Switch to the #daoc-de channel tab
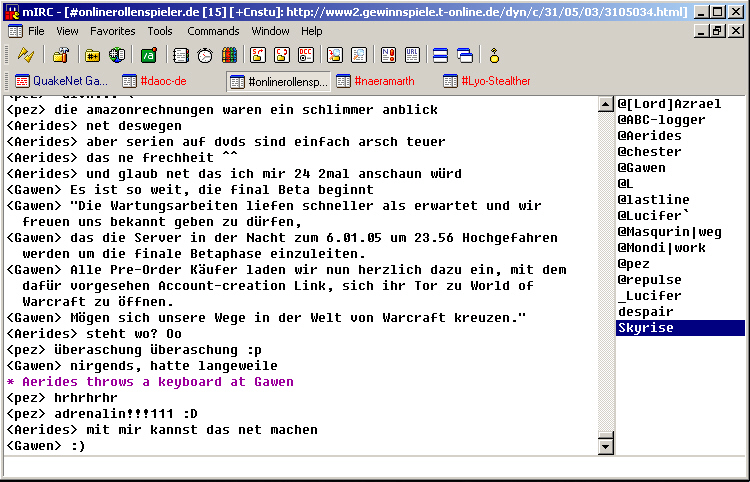Viewport: 750px width, 482px height. (x=154, y=81)
